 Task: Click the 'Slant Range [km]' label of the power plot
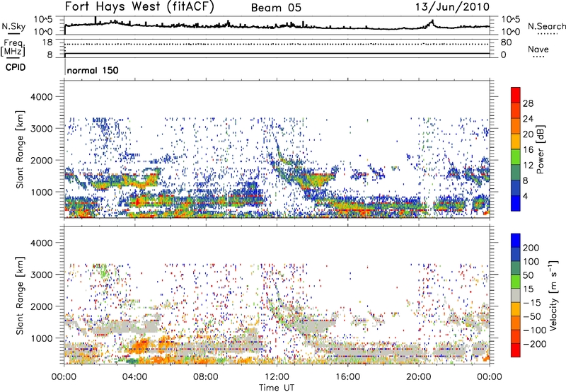pyautogui.click(x=20, y=149)
